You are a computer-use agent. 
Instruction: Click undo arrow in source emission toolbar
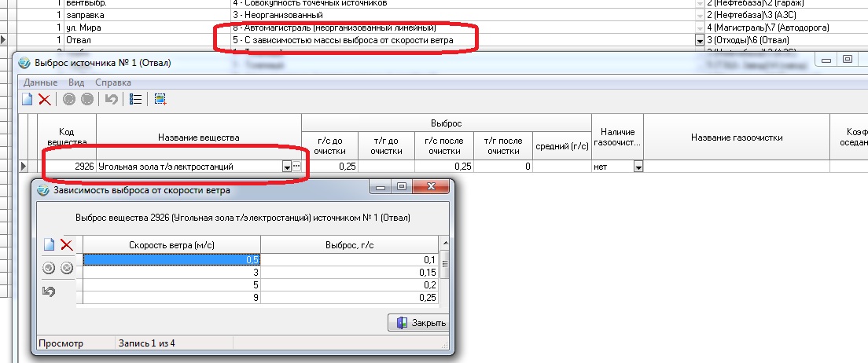click(112, 99)
